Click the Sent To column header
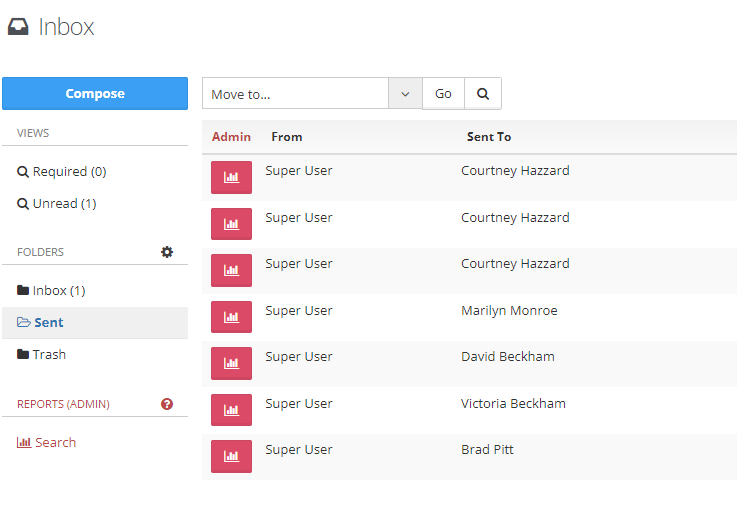The height and width of the screenshot is (520, 737). [489, 137]
